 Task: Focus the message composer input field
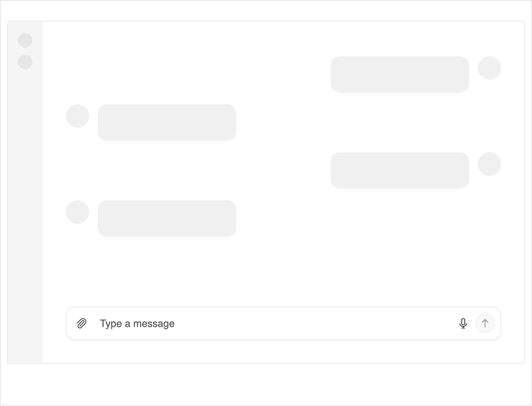tap(276, 323)
